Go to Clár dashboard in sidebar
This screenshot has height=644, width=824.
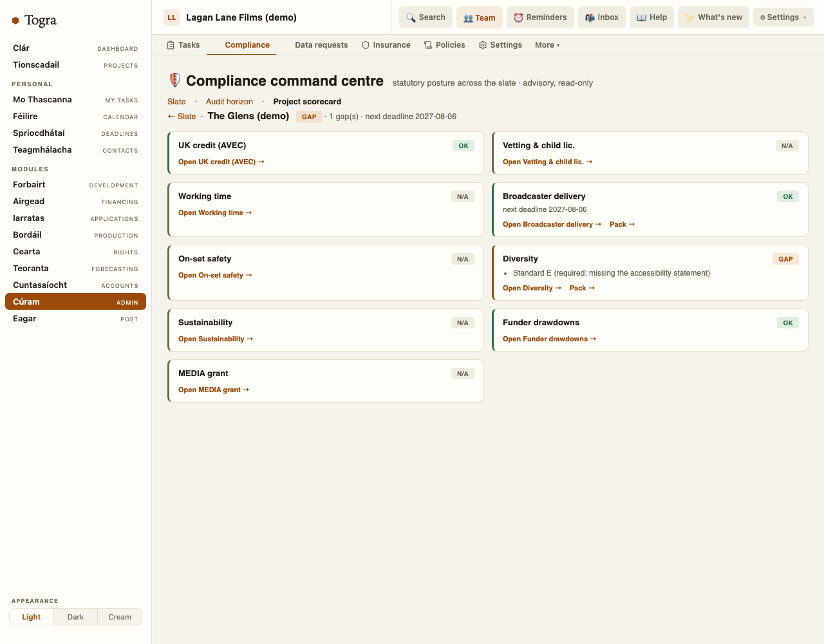[x=75, y=48]
